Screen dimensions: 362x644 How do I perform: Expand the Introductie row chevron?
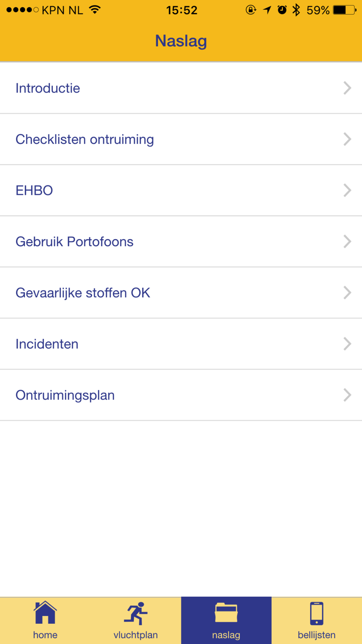click(x=347, y=88)
